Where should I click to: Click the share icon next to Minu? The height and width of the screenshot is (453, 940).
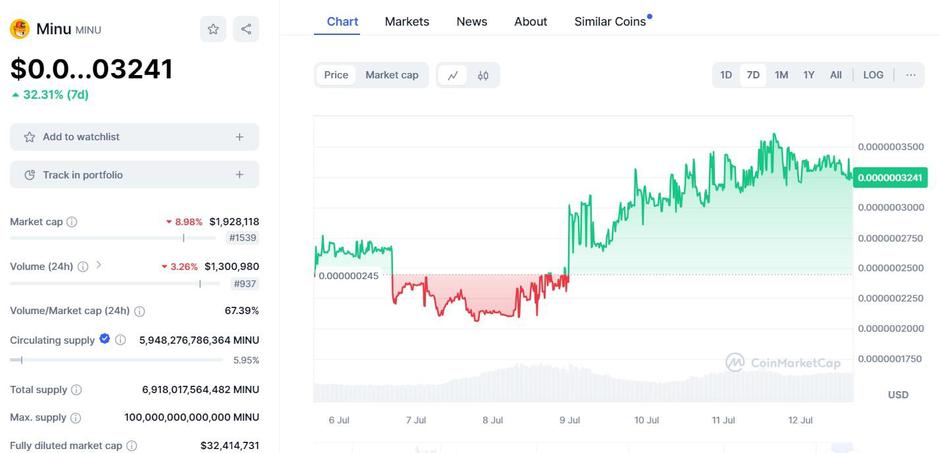pos(246,29)
